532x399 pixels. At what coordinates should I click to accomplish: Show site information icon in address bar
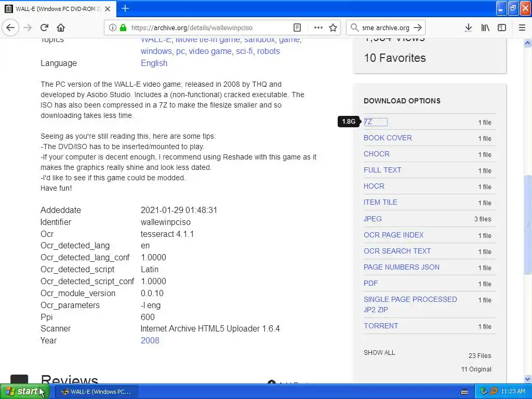pos(113,28)
